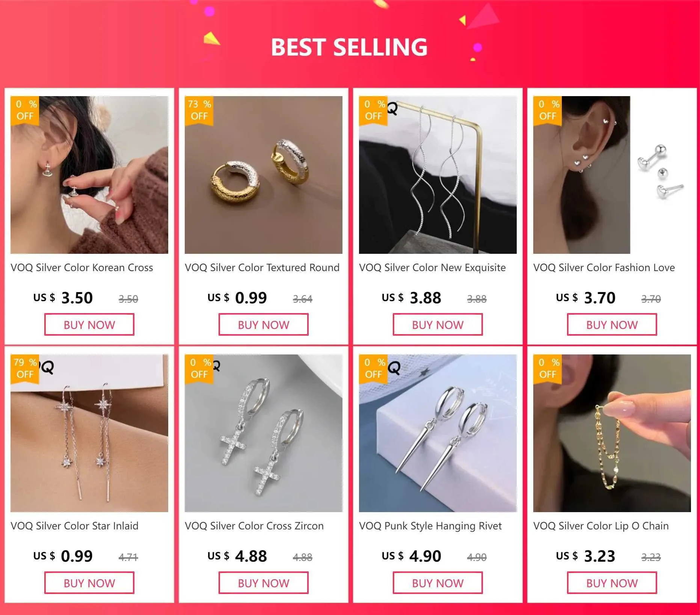This screenshot has width=700, height=615.
Task: Click the 73% OFF badge on gold hoops
Action: tap(199, 110)
